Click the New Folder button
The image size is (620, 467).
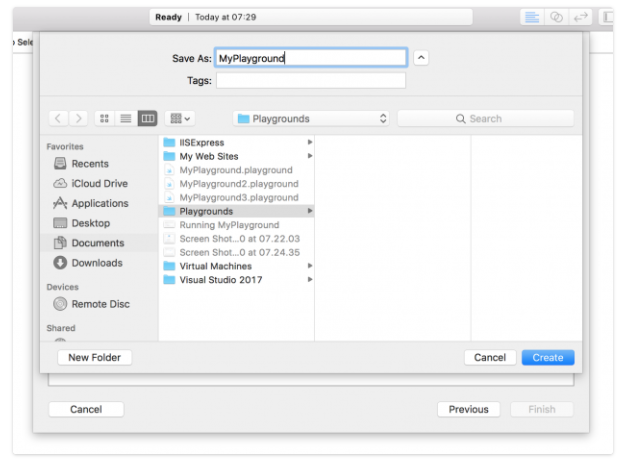click(95, 357)
